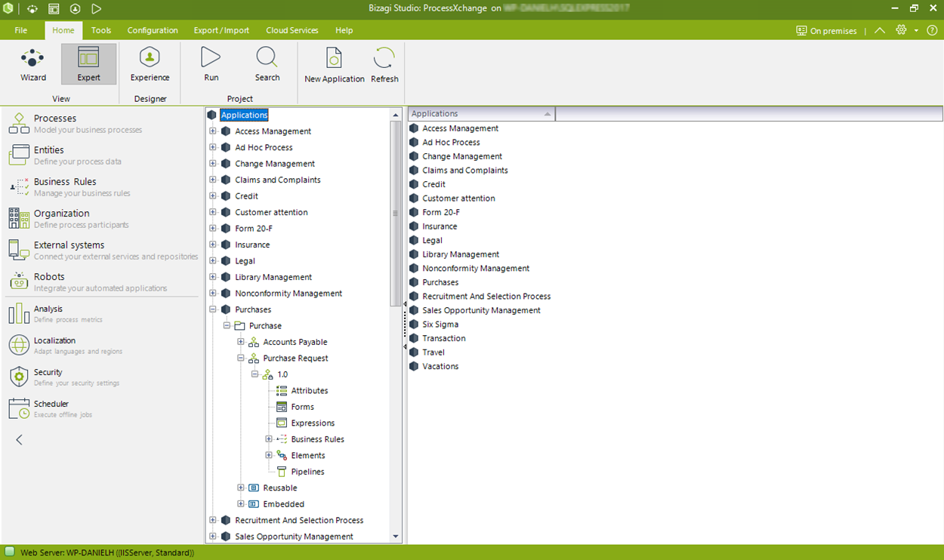Screen dimensions: 944x560
Task: Switch to Expert view
Action: point(88,65)
